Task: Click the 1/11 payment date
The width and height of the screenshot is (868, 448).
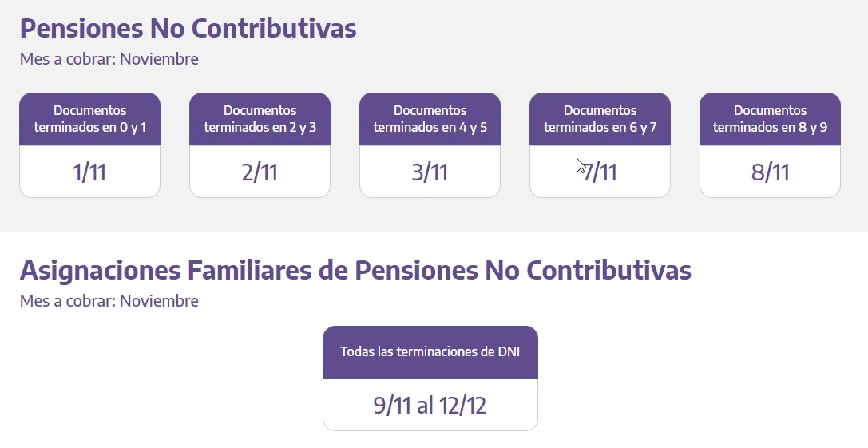Action: pyautogui.click(x=89, y=172)
